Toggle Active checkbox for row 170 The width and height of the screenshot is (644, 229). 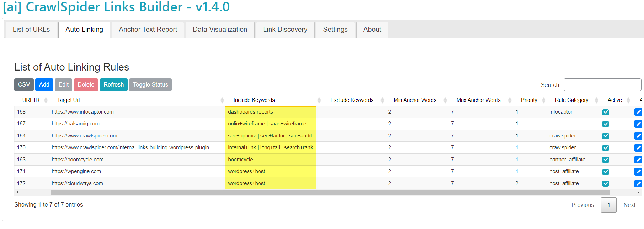click(606, 148)
